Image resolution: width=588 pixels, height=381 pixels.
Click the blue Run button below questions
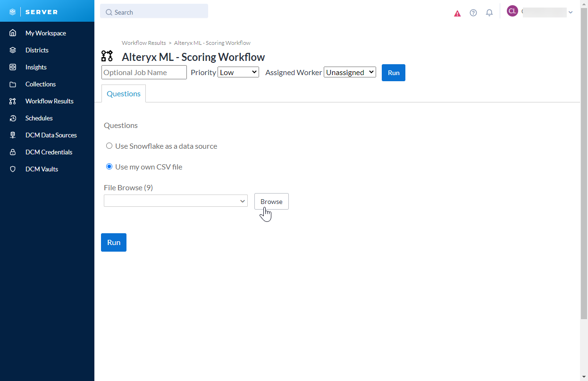point(113,242)
